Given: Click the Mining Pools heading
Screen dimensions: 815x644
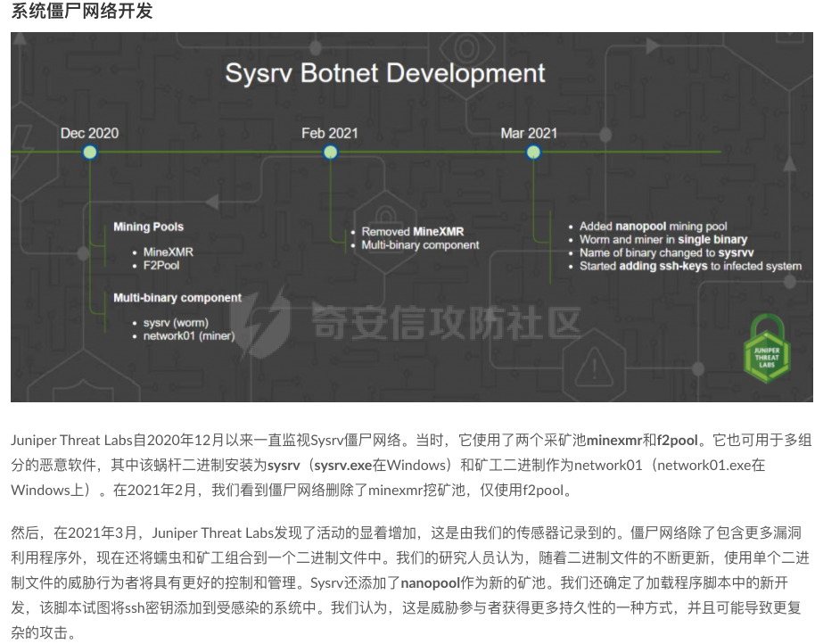Looking at the screenshot, I should [x=149, y=227].
